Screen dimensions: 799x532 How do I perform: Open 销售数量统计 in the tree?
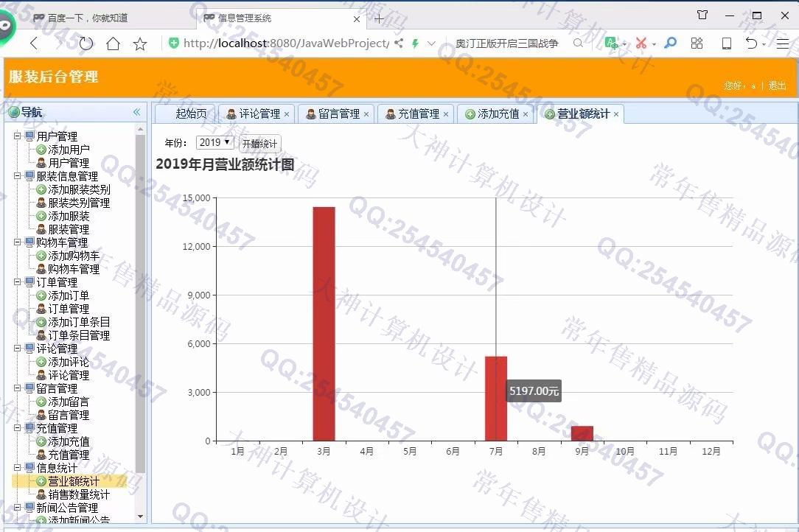point(79,494)
